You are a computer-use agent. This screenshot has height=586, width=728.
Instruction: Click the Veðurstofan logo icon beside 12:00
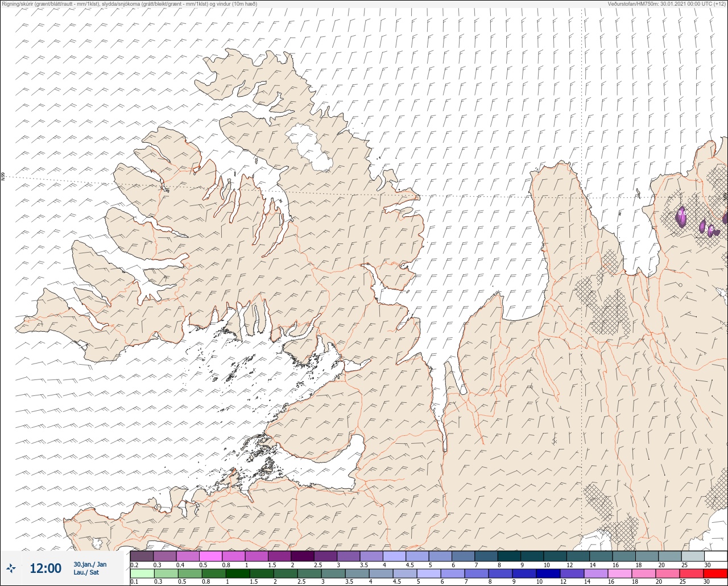point(11,568)
